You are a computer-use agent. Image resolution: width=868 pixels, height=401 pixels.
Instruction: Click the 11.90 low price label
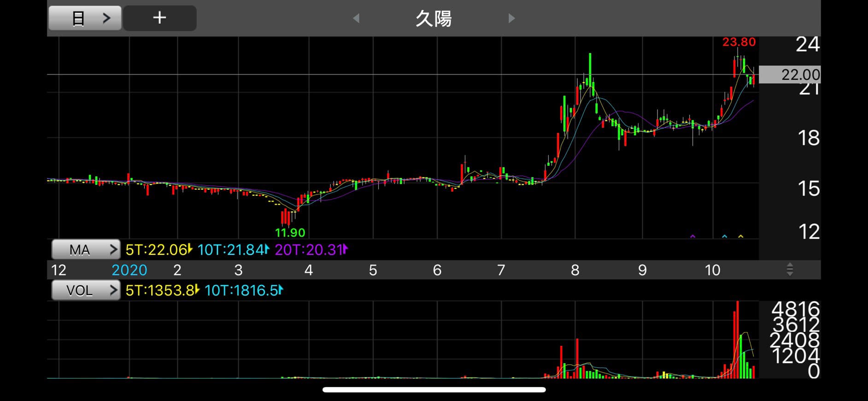point(290,232)
